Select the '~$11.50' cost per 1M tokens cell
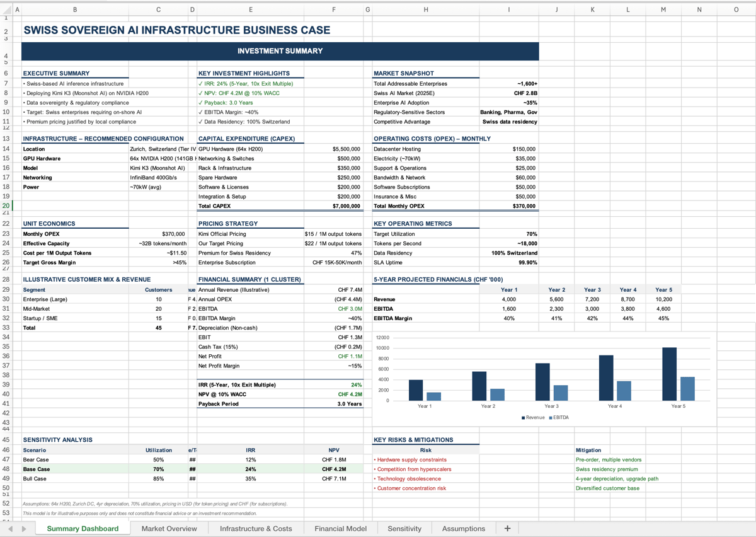 (x=158, y=253)
